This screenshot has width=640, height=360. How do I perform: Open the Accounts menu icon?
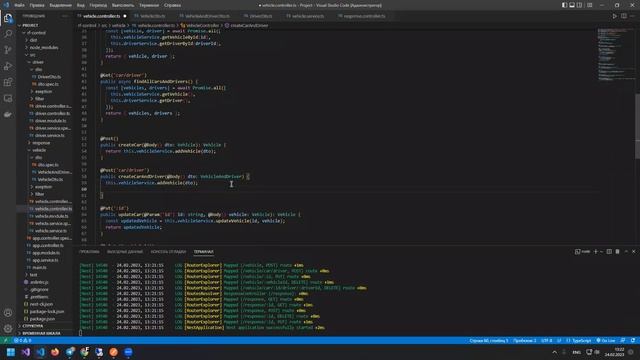tap(8, 313)
